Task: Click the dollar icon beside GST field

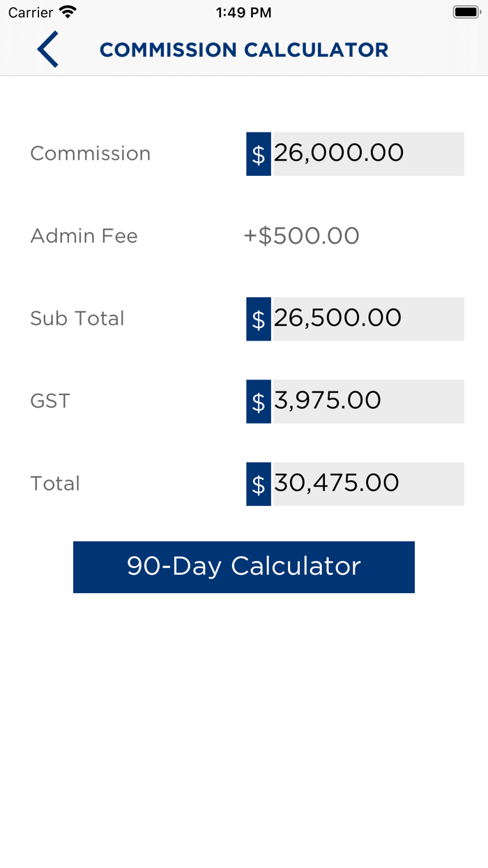Action: coord(258,401)
